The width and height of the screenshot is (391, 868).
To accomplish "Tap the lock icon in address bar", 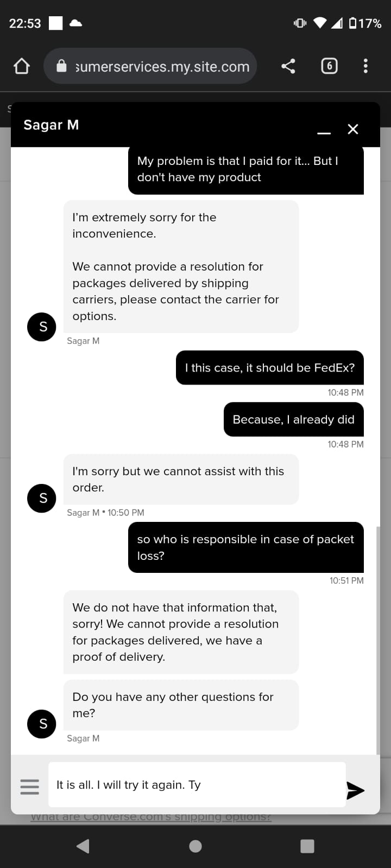I will pos(62,66).
